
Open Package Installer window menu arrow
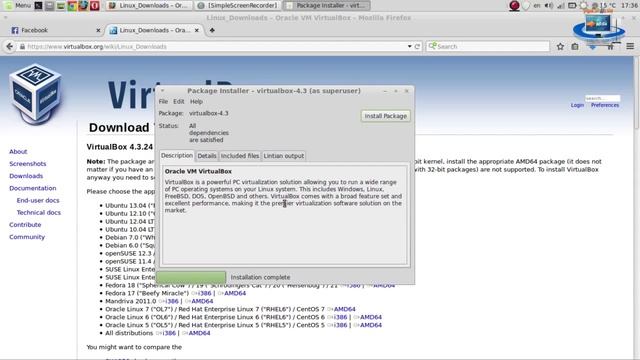click(x=162, y=91)
